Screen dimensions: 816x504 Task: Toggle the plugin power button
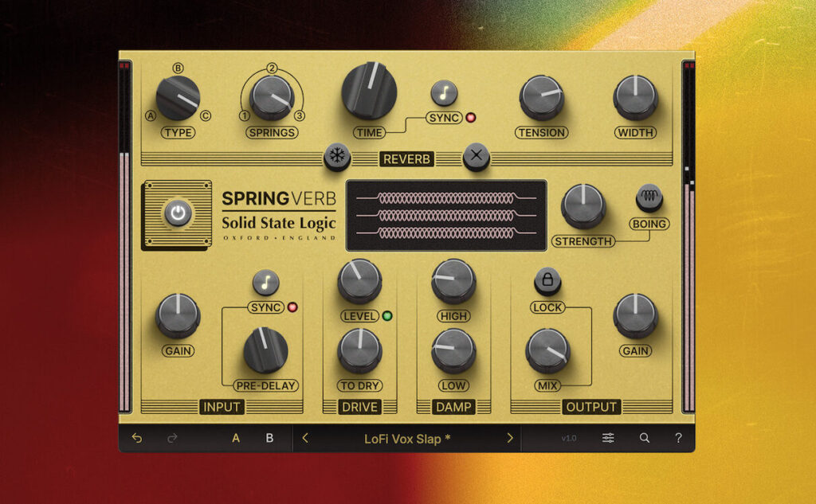(x=177, y=212)
